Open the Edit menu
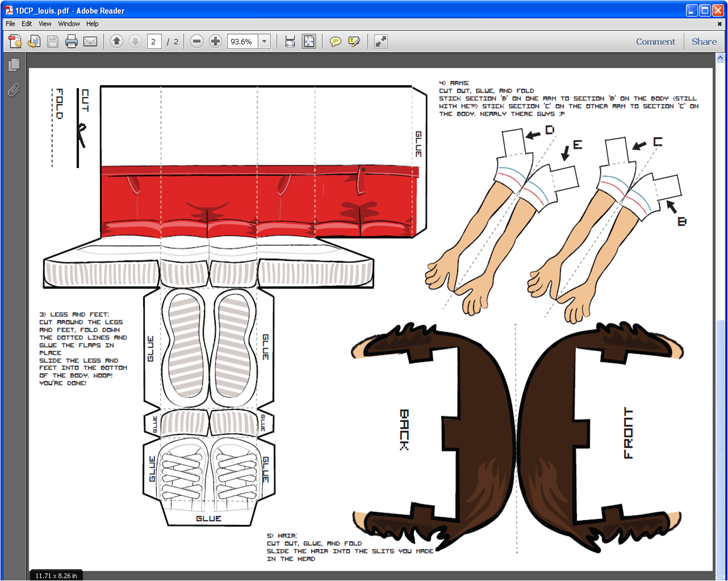This screenshot has height=581, width=728. (27, 24)
